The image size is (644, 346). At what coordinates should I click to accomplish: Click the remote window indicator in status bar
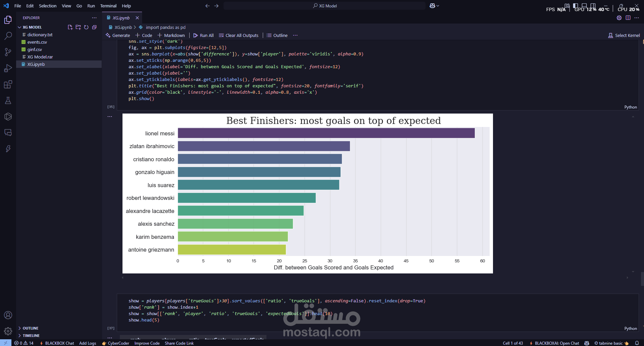[6, 343]
